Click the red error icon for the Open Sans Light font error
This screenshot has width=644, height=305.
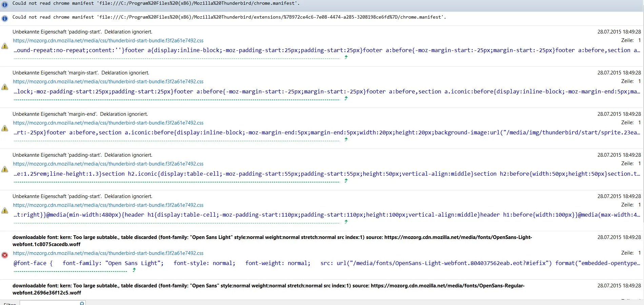(x=5, y=255)
